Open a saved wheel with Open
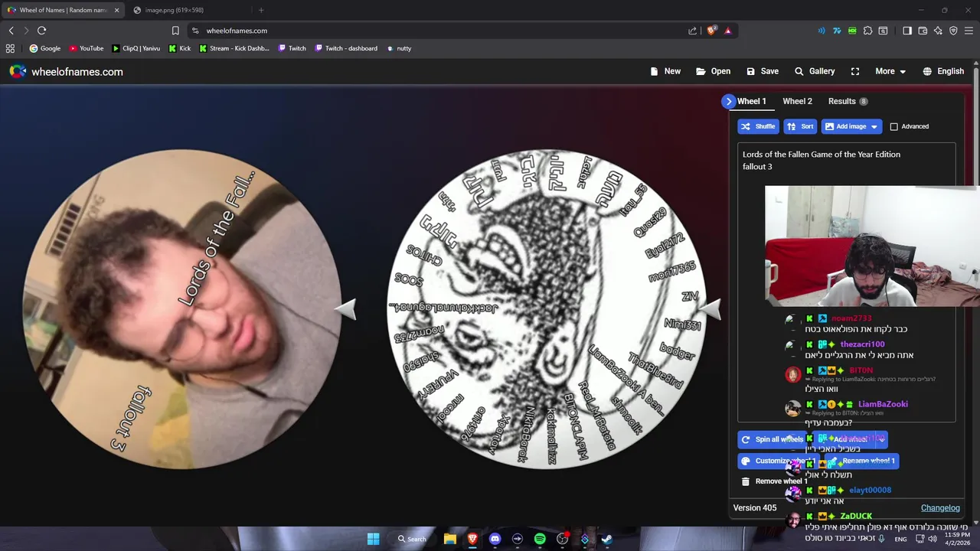980x551 pixels. (x=713, y=71)
